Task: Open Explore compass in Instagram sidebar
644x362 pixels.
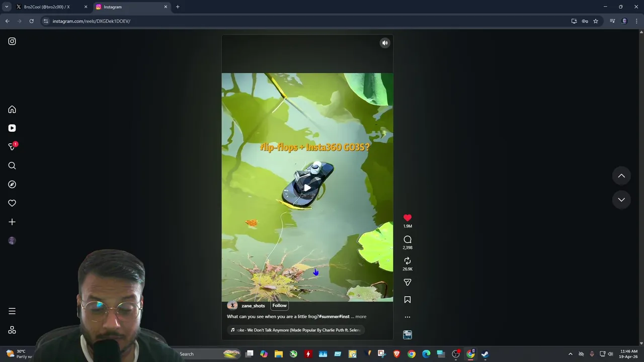Action: pos(12,185)
